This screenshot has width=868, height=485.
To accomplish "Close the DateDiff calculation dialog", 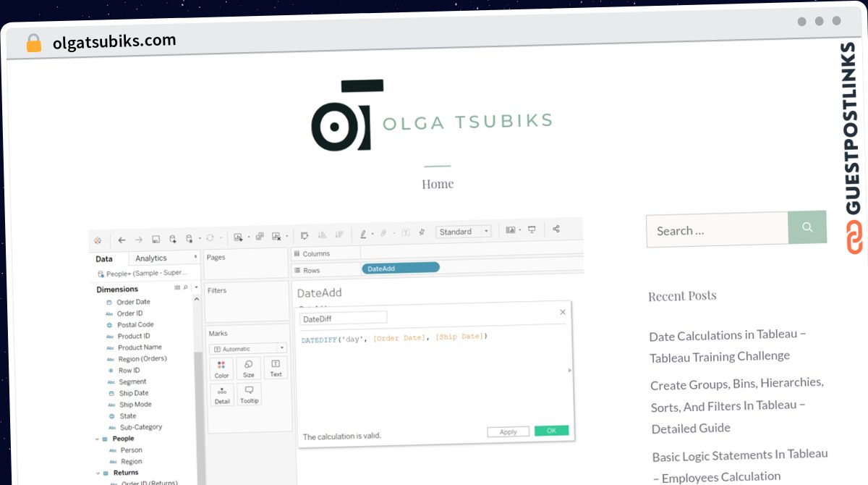I will [563, 312].
